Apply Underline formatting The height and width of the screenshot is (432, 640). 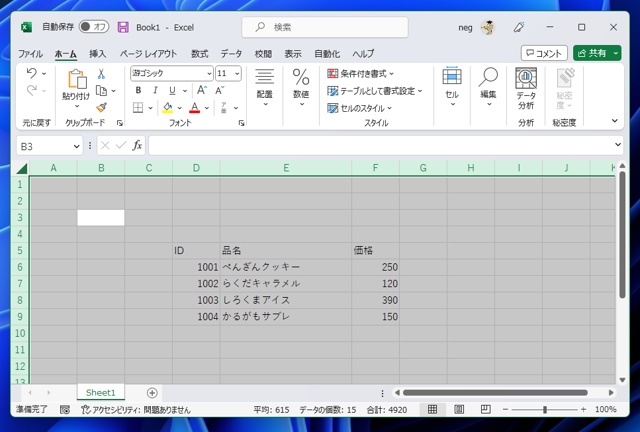pos(172,90)
